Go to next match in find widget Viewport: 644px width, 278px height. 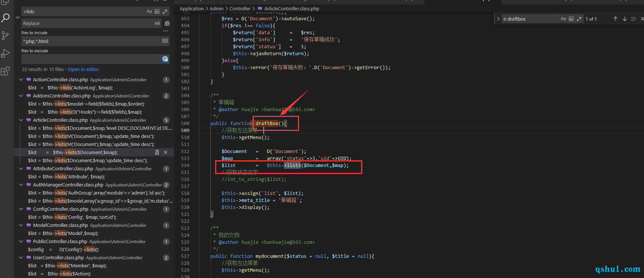(x=625, y=19)
